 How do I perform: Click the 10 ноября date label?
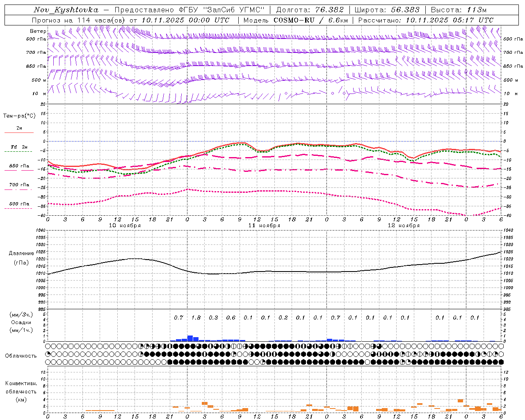[125, 226]
